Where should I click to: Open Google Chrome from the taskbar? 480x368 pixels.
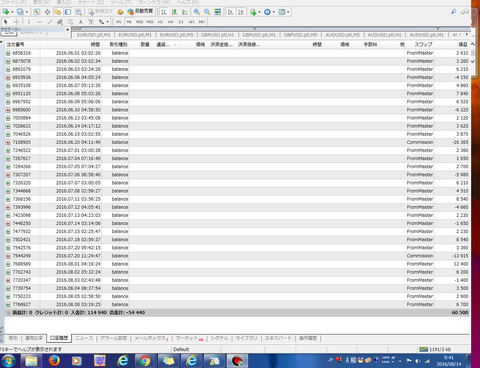[145, 361]
